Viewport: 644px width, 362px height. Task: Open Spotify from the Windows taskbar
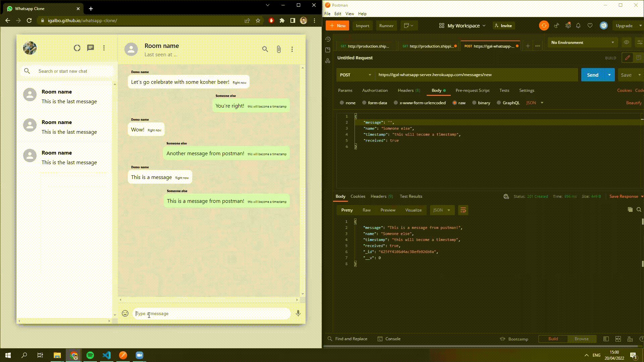(x=90, y=355)
